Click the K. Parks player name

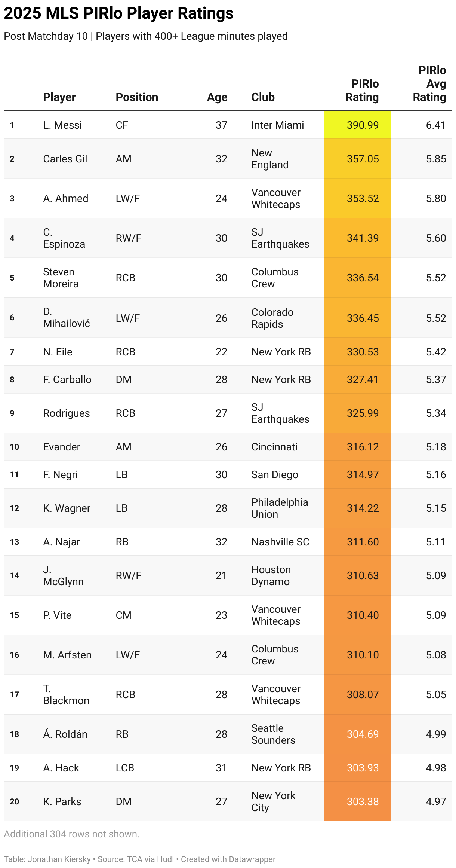(62, 801)
